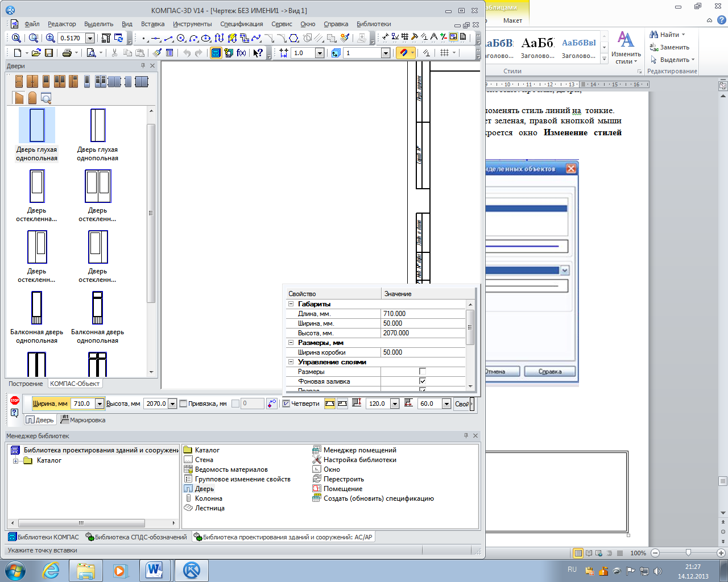Click the redo arrow icon
This screenshot has height=582, width=728.
pos(198,53)
